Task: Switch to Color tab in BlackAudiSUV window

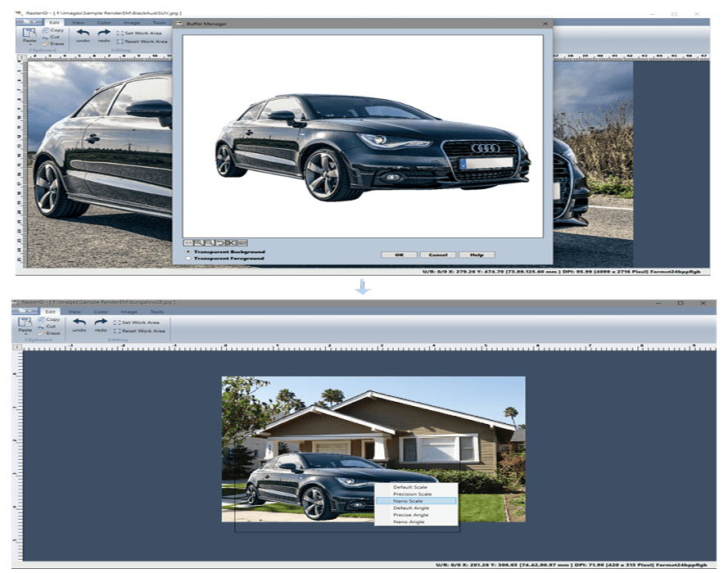Action: (x=104, y=22)
